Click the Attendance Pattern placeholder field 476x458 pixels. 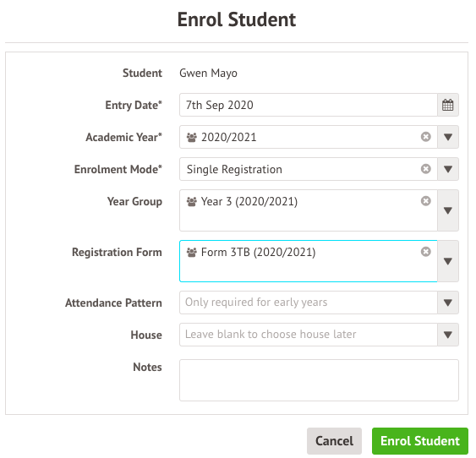point(309,303)
